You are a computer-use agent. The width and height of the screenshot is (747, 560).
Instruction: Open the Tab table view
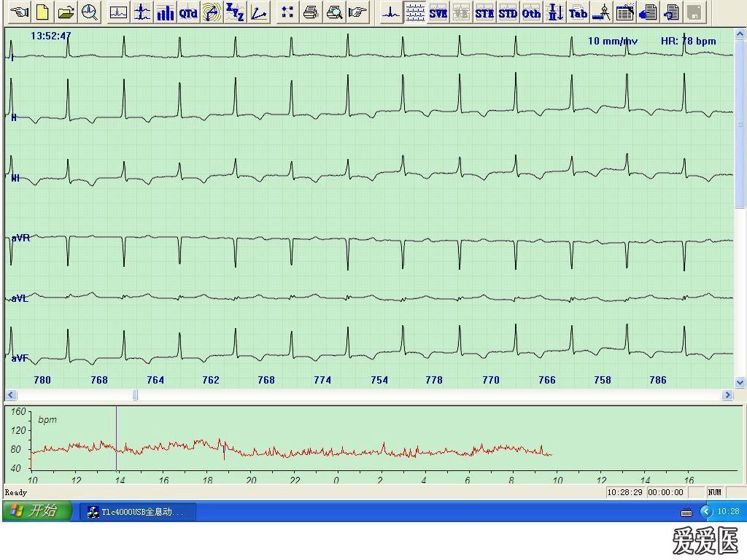578,12
